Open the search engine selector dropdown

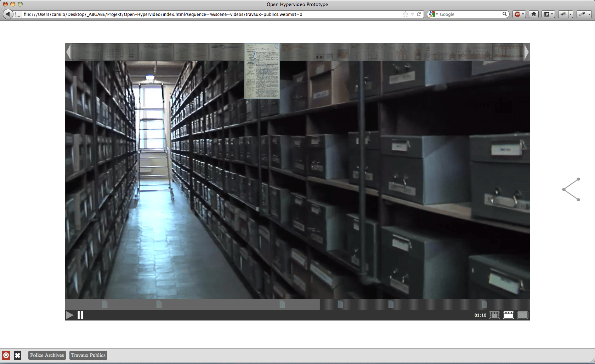[x=433, y=14]
